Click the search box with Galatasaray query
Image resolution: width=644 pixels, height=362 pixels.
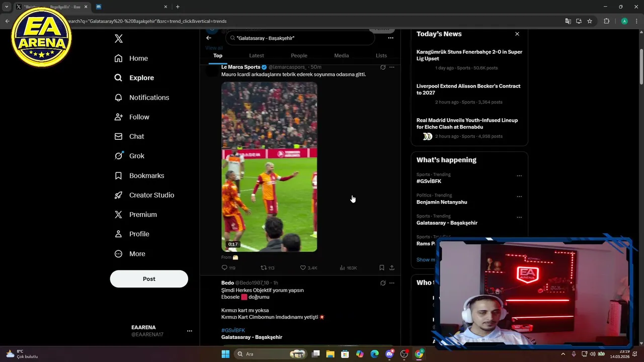(x=300, y=38)
